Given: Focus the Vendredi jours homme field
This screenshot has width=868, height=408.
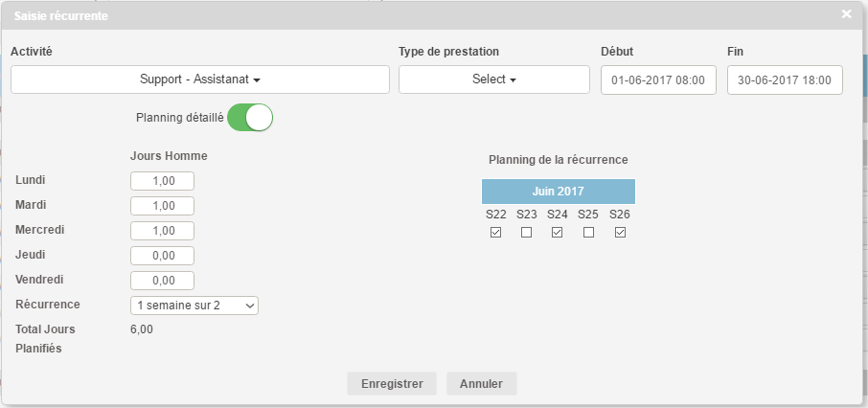Looking at the screenshot, I should coord(162,281).
